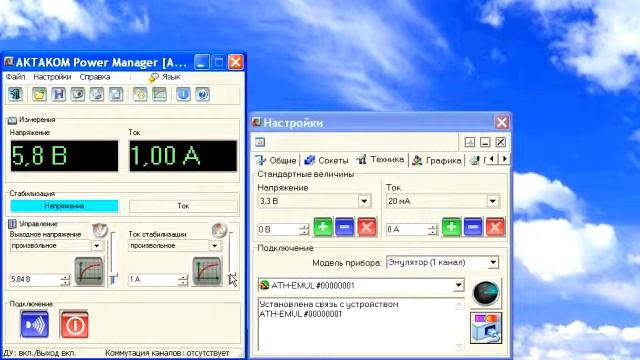The image size is (640, 360).
Task: Click the graph chart toolbar icon
Action: click(x=159, y=94)
